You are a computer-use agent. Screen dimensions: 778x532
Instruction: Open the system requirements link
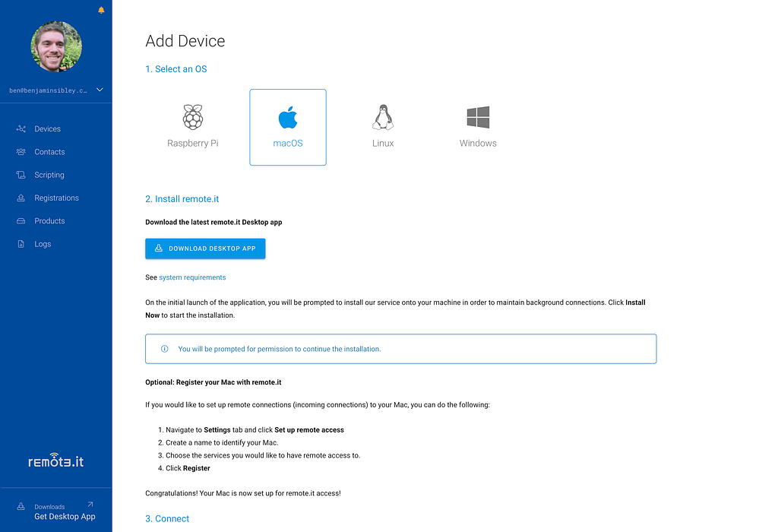192,277
